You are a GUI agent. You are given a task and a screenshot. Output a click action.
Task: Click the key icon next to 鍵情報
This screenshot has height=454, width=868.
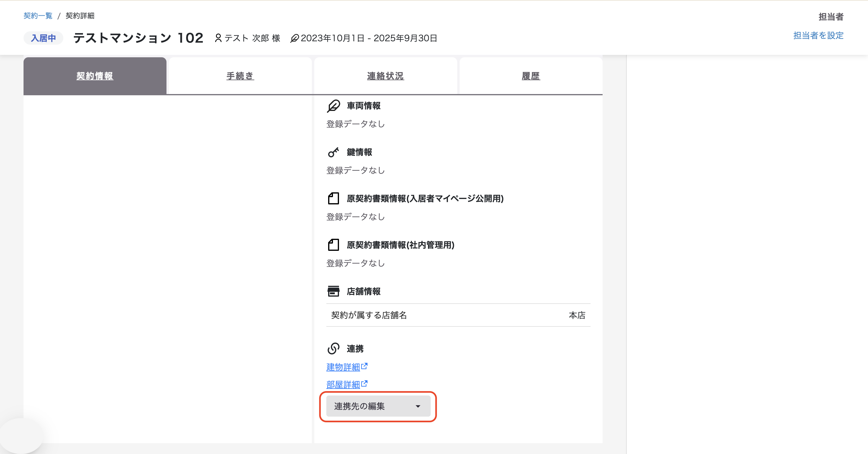pos(334,152)
